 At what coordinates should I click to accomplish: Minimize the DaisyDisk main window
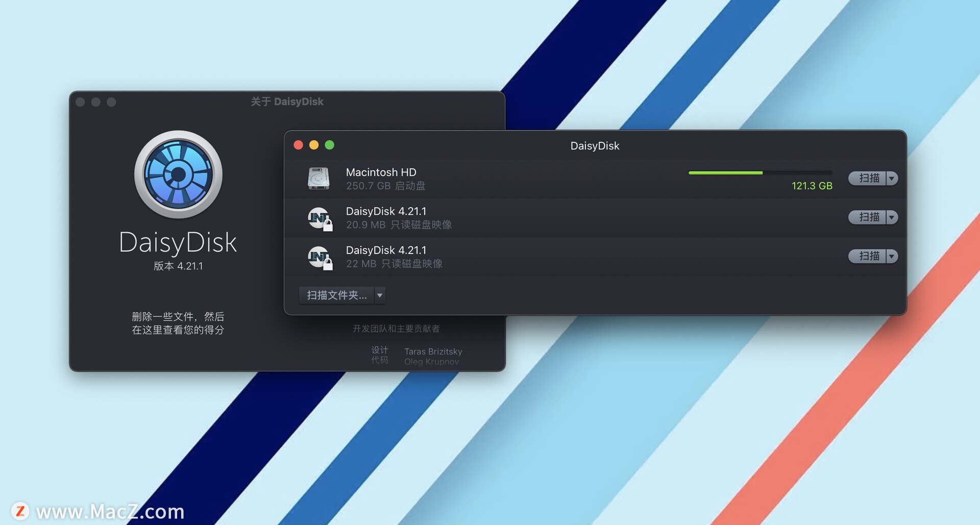tap(314, 145)
